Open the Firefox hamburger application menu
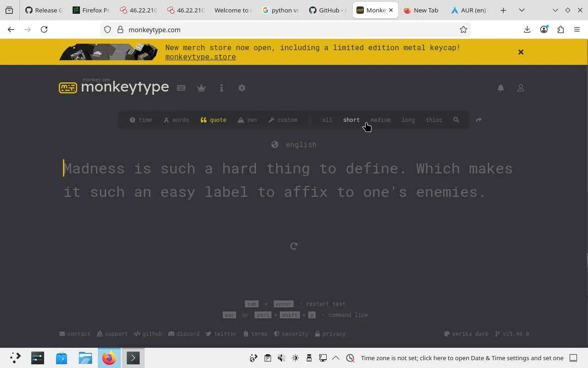The height and width of the screenshot is (368, 588). coord(577,29)
